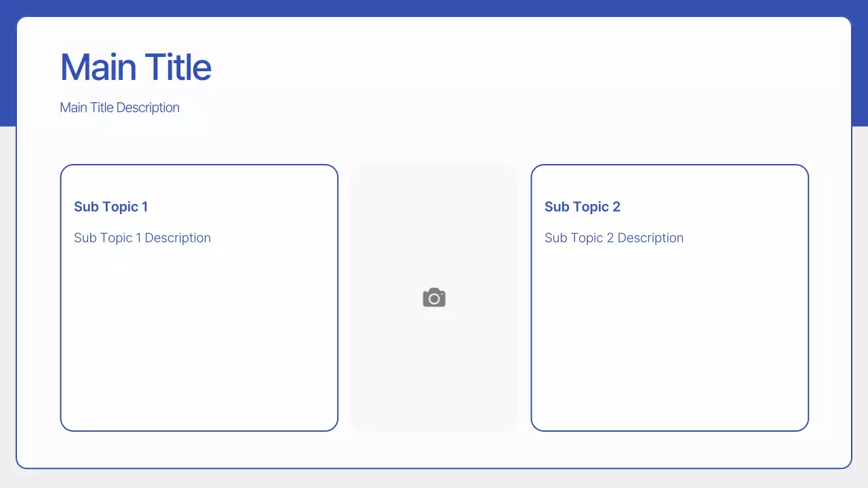Click empty space inside the Sub Topic 1 card
The height and width of the screenshot is (488, 868).
tap(199, 339)
